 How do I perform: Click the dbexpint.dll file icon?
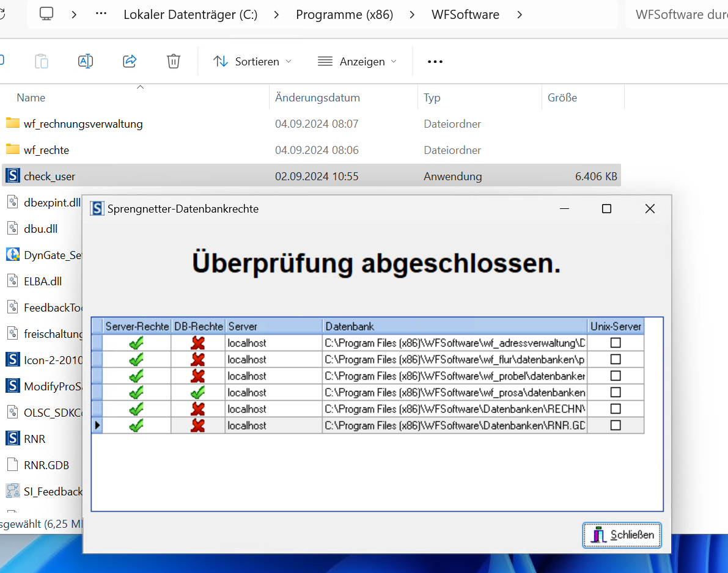tap(13, 202)
